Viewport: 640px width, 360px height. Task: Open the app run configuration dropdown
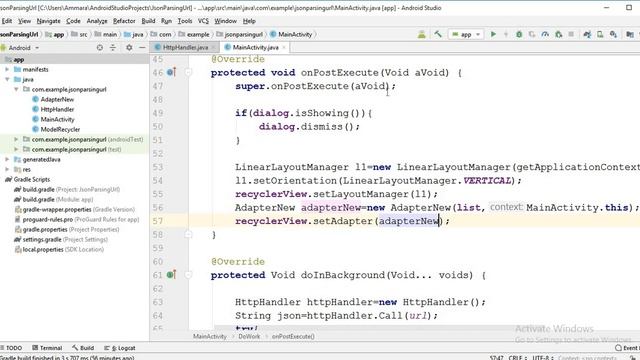466,34
